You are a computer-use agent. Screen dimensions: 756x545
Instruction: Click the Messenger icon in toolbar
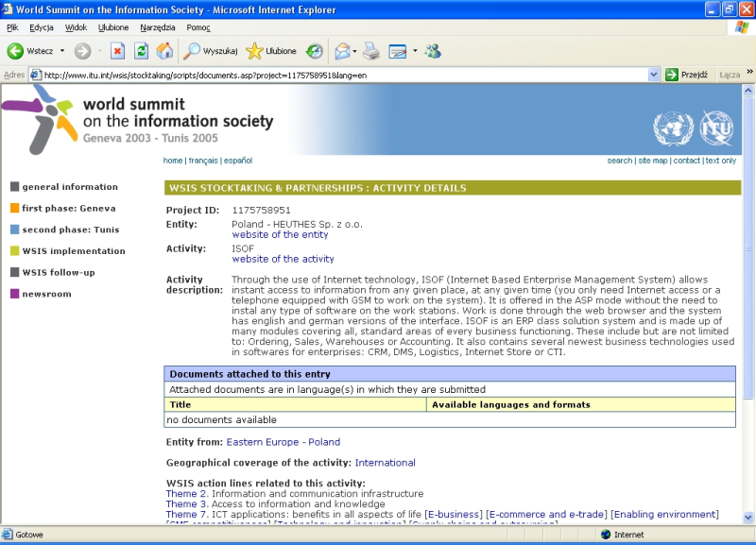(433, 51)
